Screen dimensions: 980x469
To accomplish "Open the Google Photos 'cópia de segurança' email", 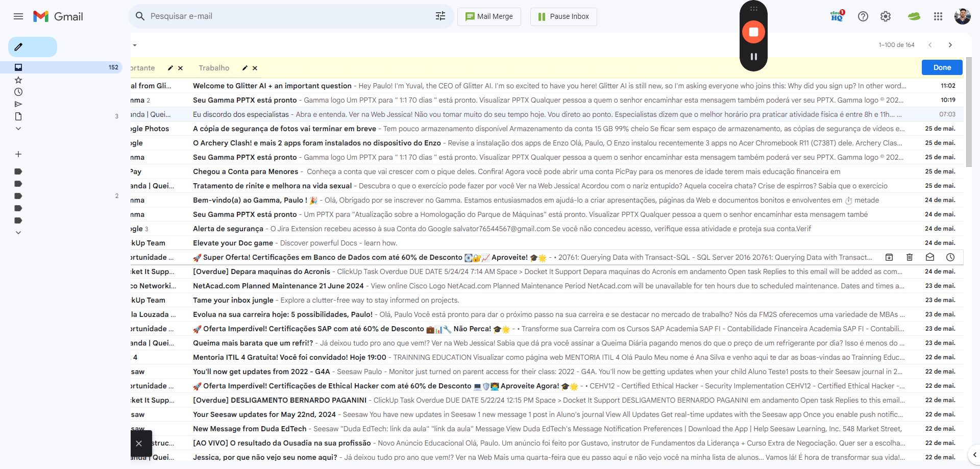I will 547,129.
